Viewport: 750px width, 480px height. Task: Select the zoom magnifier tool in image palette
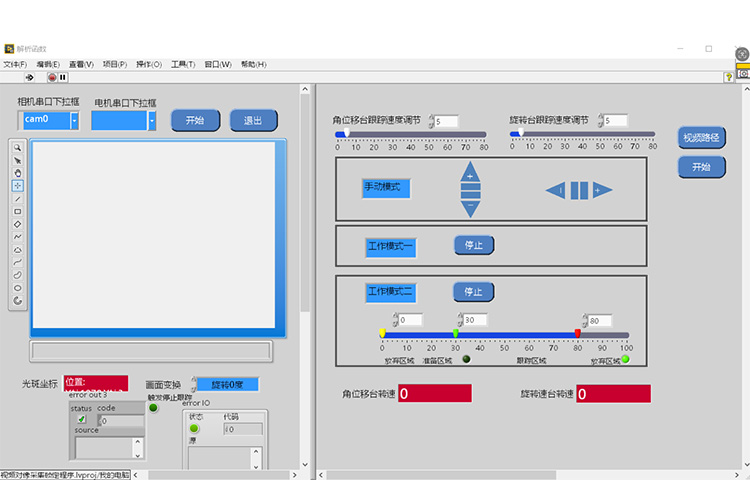coord(17,147)
